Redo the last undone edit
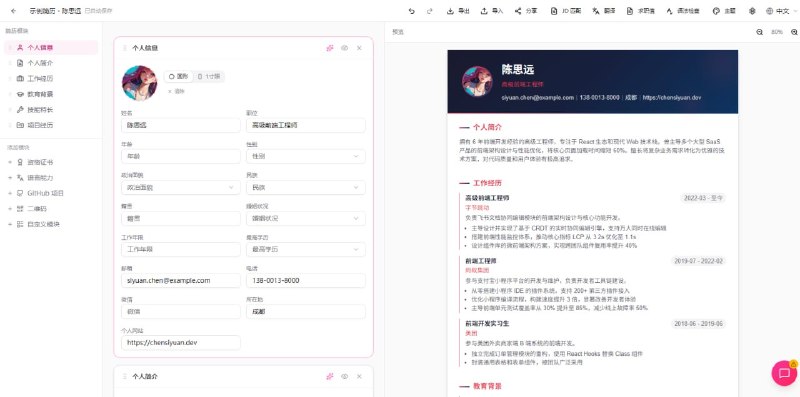800x397 pixels. click(x=430, y=11)
